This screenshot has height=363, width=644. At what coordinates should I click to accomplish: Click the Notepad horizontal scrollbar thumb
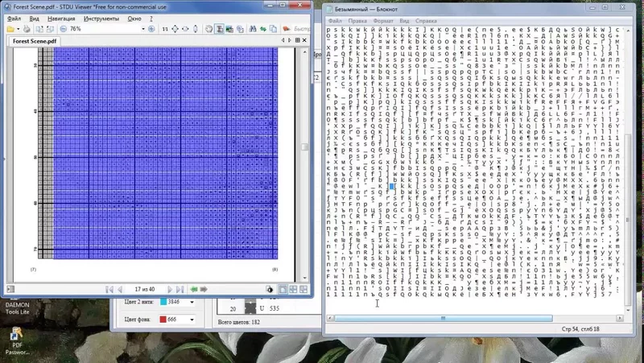click(x=444, y=318)
